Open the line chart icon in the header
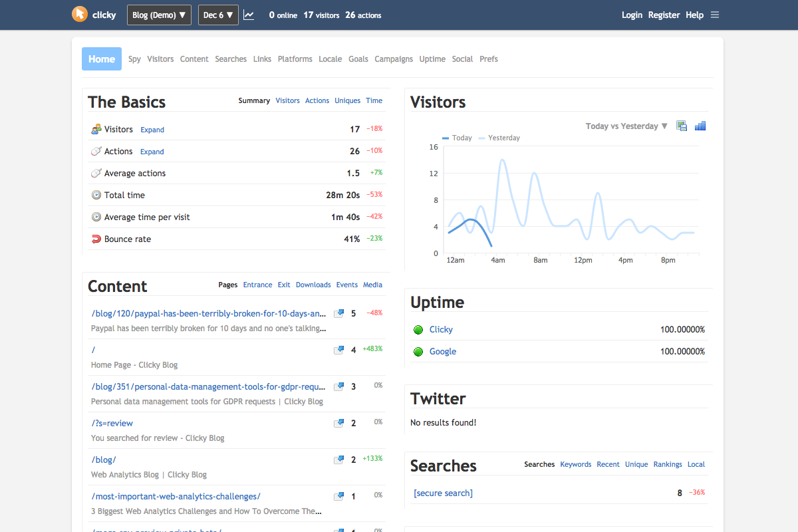The width and height of the screenshot is (798, 532). 249,15
